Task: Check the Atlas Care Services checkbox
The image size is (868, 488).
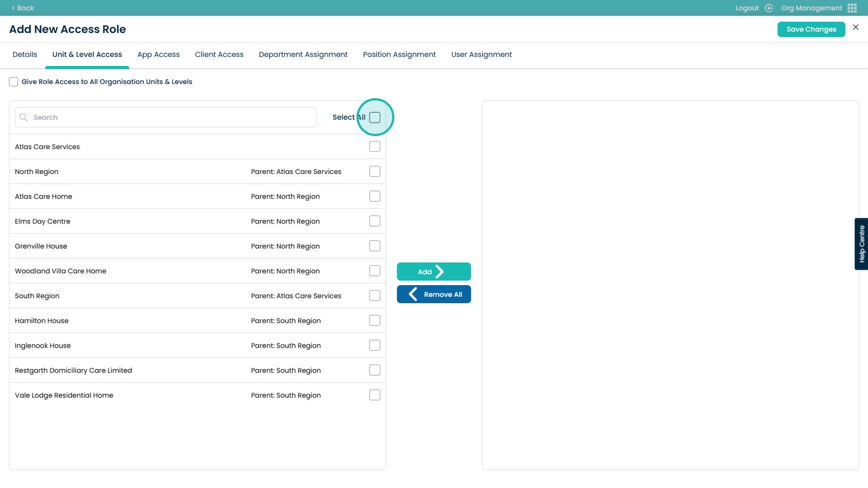Action: pyautogui.click(x=375, y=146)
